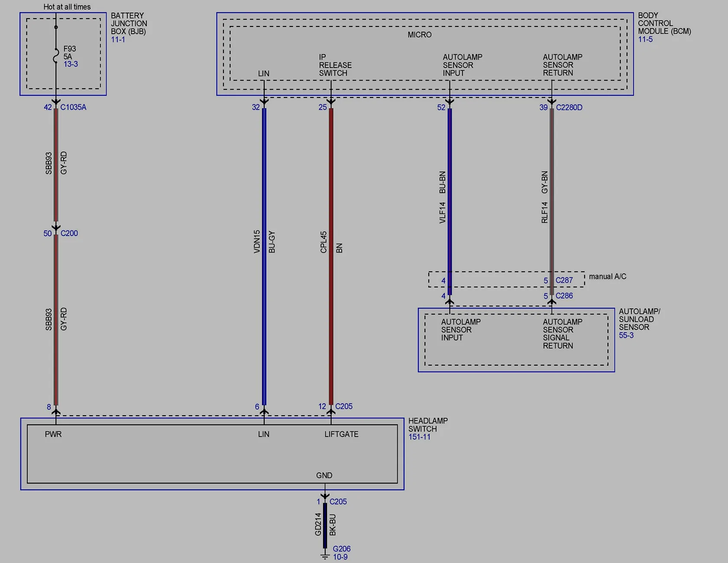
Task: Follow the 11-5 Body Control Module link
Action: (x=645, y=39)
